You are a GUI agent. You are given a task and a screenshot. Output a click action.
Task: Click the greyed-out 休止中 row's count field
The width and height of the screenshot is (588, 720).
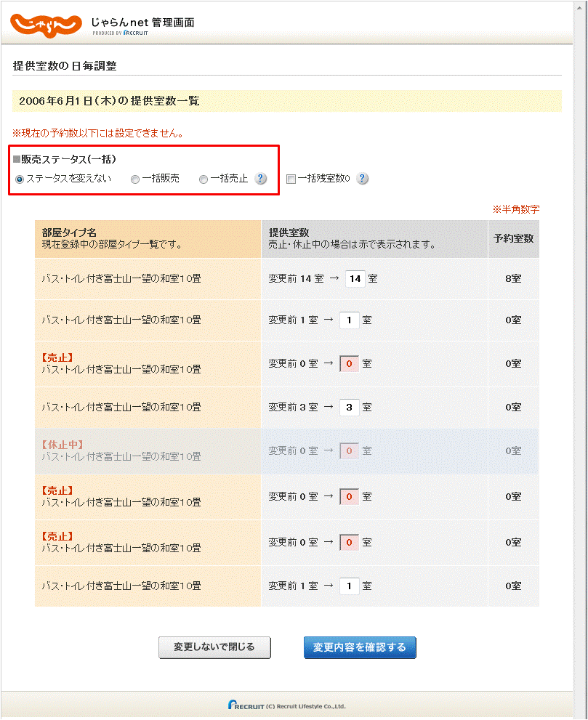tap(349, 451)
